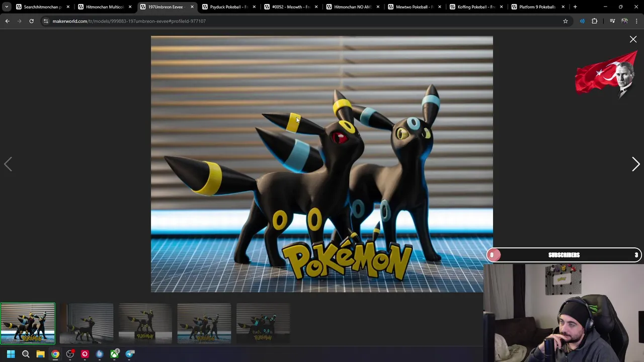Open File Explorer from taskbar
The width and height of the screenshot is (644, 362).
coord(40,354)
